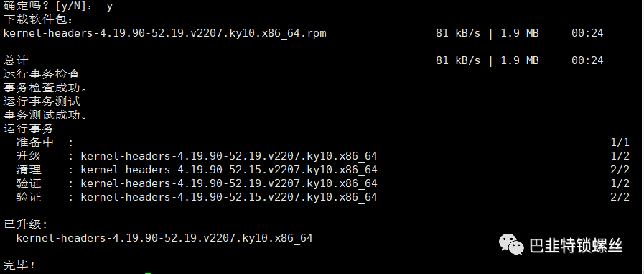Click the kernel-headers rpm filename in the download line
The image size is (644, 274).
point(164,33)
